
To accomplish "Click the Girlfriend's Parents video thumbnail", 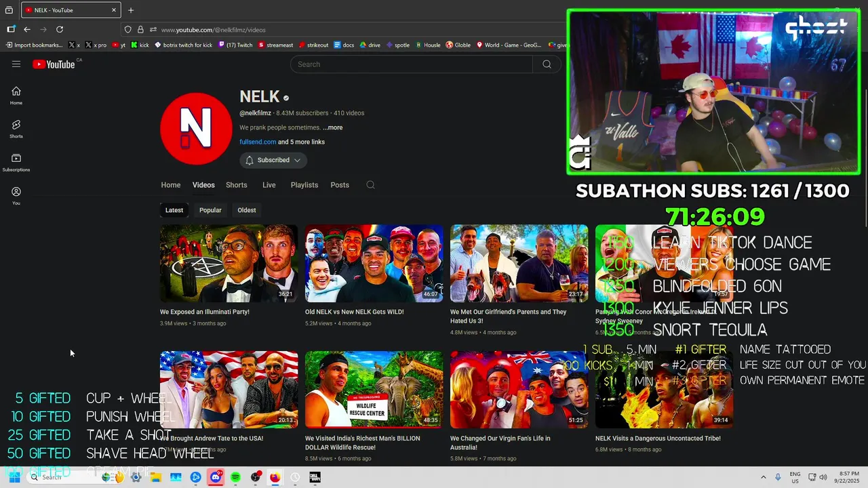I will tap(519, 263).
